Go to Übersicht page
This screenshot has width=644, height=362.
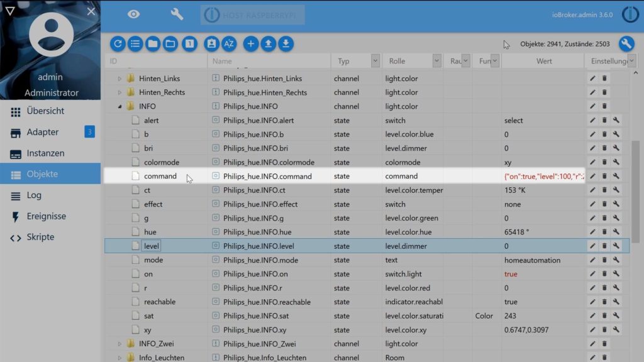click(x=50, y=111)
